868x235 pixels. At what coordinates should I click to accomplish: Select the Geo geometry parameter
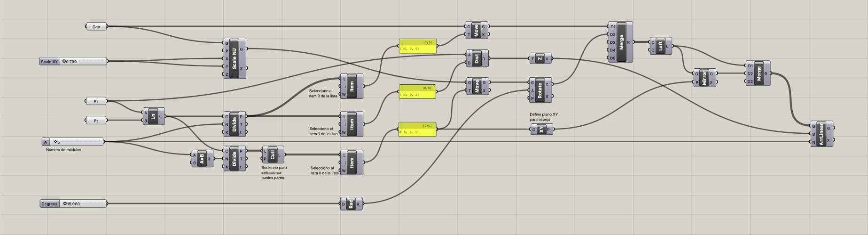click(x=96, y=27)
